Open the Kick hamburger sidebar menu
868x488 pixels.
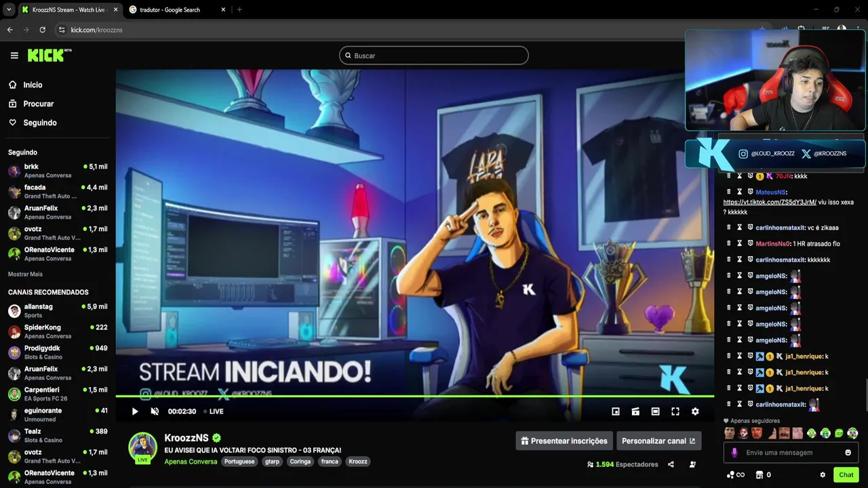point(14,56)
